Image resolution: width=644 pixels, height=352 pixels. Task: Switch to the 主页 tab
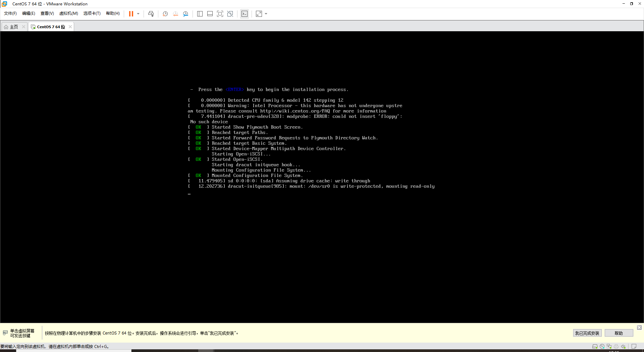(x=14, y=27)
